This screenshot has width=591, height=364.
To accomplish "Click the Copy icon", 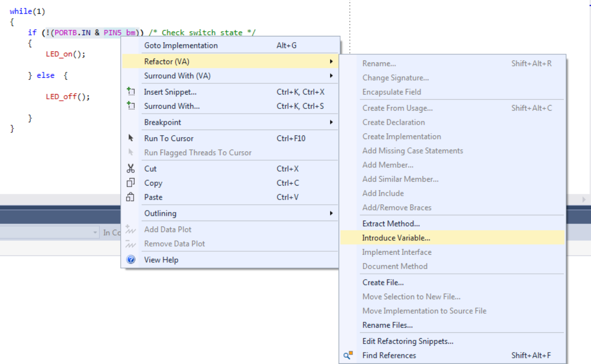I will click(131, 183).
